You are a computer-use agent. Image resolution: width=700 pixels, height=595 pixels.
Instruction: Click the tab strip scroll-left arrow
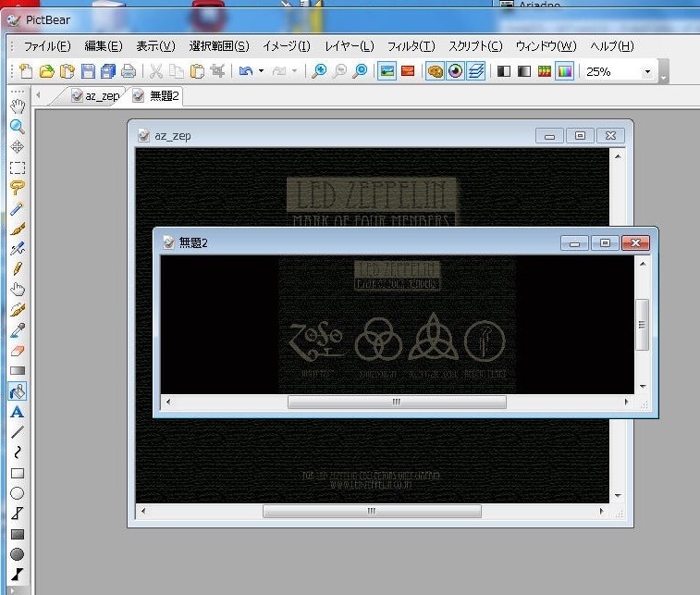39,95
